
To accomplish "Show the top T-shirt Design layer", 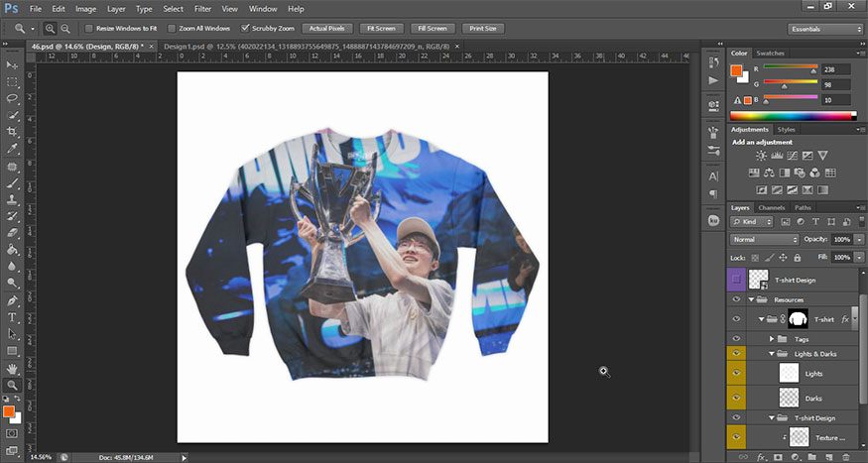I will tap(736, 280).
